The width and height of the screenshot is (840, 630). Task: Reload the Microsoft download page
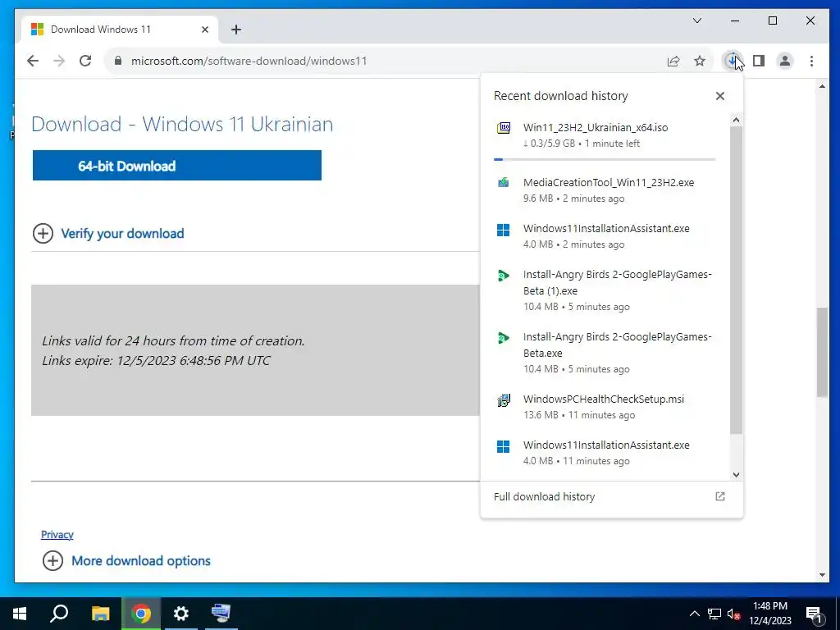[85, 61]
